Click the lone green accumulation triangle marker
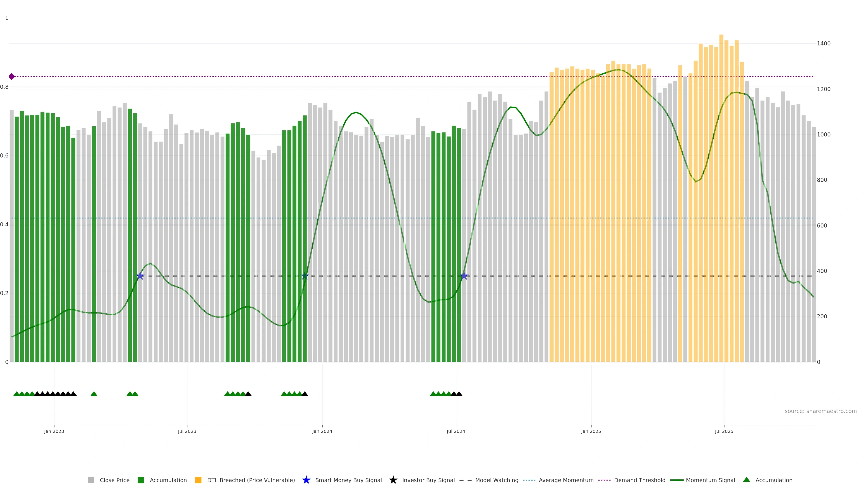 94,394
